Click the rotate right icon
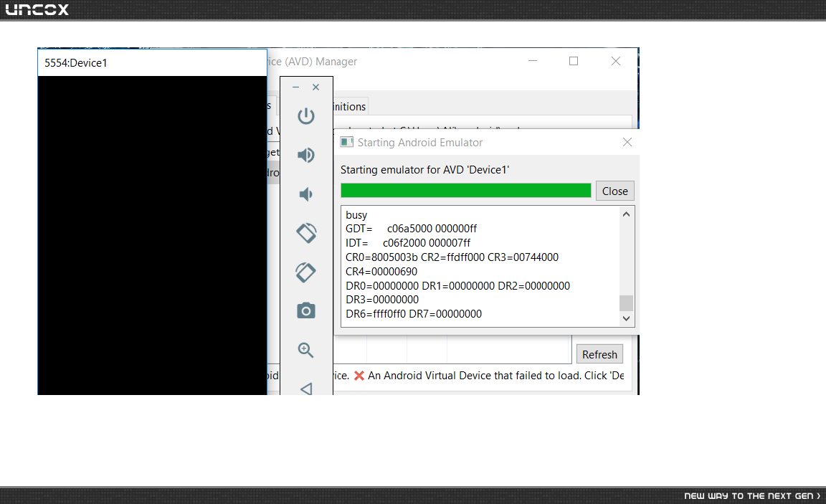This screenshot has height=504, width=826. (x=306, y=272)
